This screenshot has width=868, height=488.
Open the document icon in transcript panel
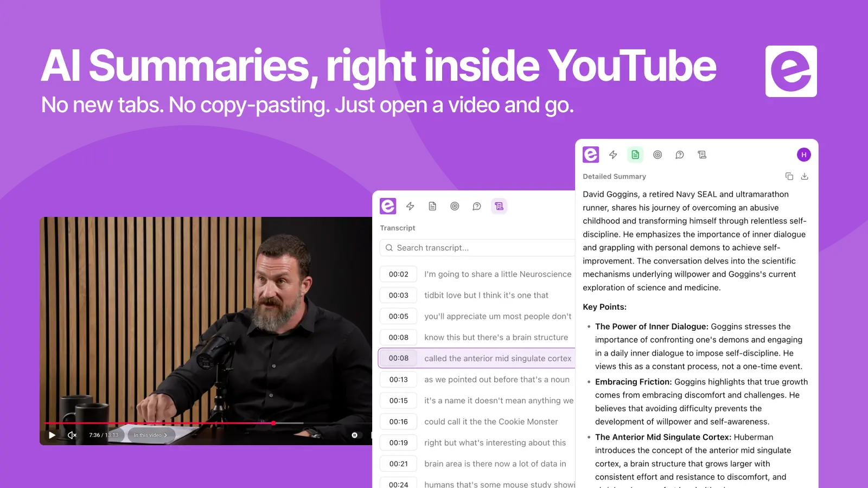point(432,206)
